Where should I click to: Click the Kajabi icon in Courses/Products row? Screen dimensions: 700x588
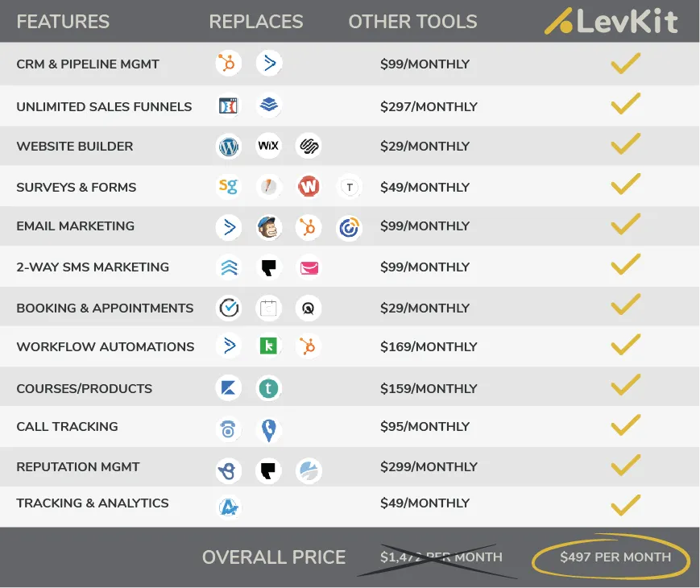pos(229,388)
